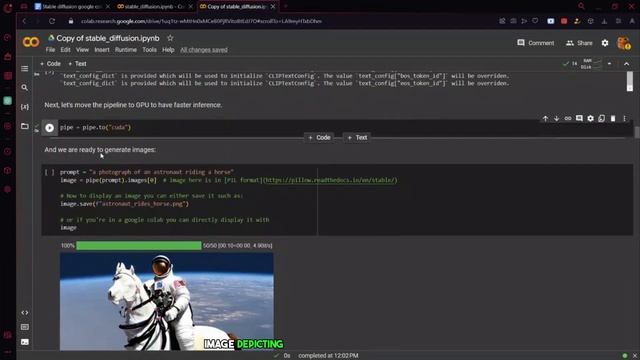The image size is (640, 360).
Task: Move the cuda cell up
Action: pos(545,118)
